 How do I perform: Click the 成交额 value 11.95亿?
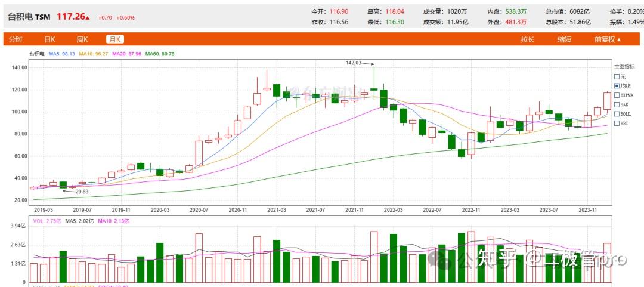(x=459, y=22)
